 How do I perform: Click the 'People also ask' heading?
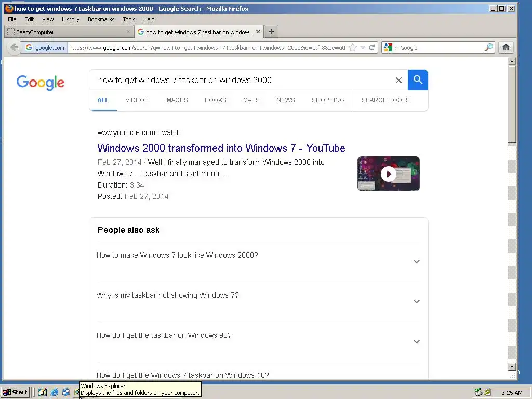(x=129, y=230)
